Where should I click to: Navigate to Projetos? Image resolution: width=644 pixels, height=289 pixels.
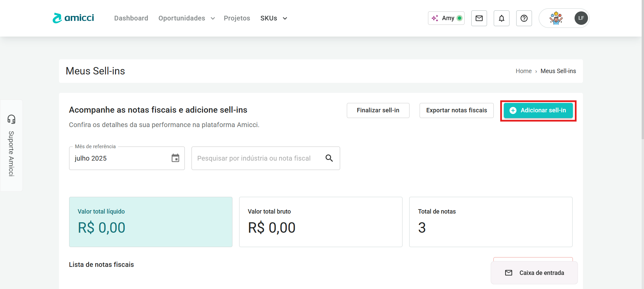pyautogui.click(x=237, y=18)
